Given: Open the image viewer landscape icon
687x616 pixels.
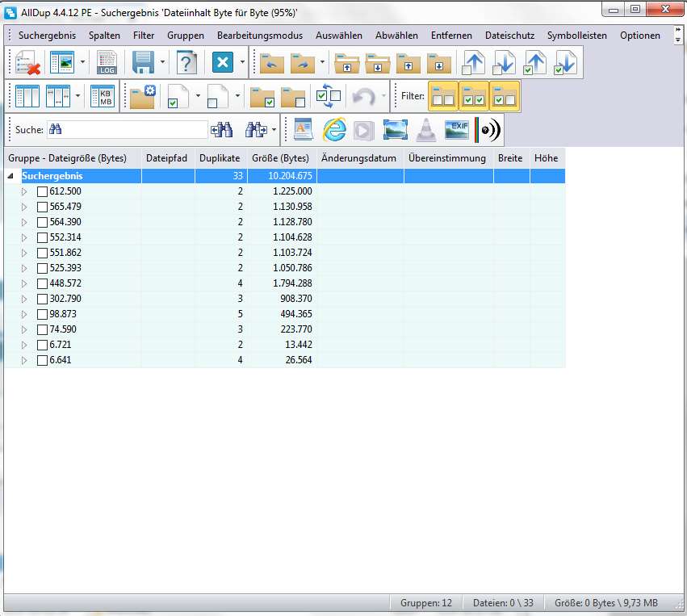Looking at the screenshot, I should point(396,130).
